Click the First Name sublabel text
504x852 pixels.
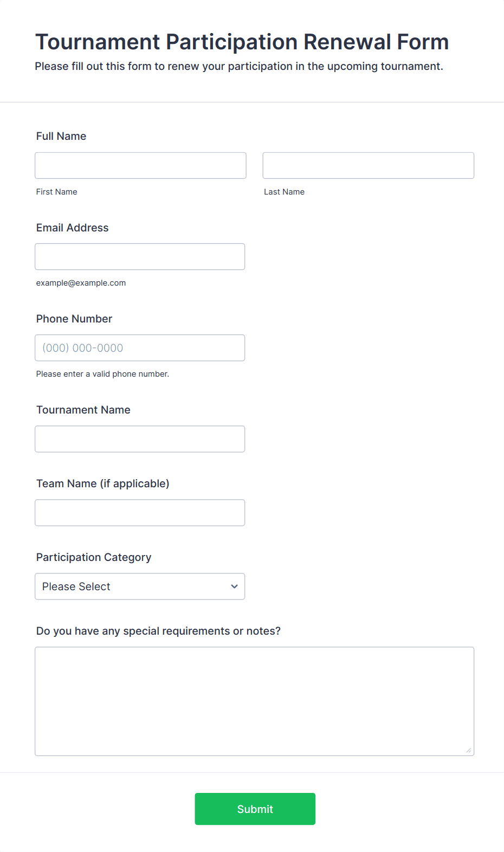pyautogui.click(x=57, y=192)
